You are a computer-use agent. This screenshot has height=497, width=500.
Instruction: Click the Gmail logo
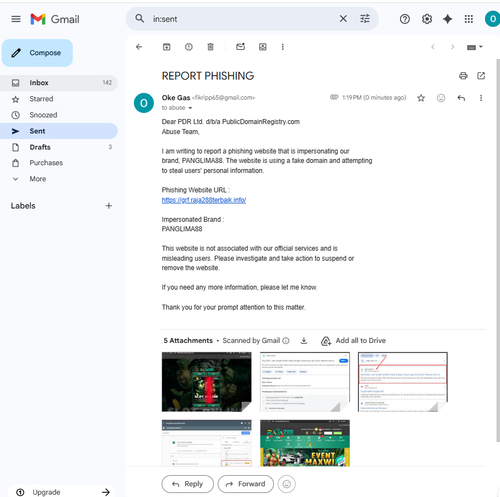[55, 19]
